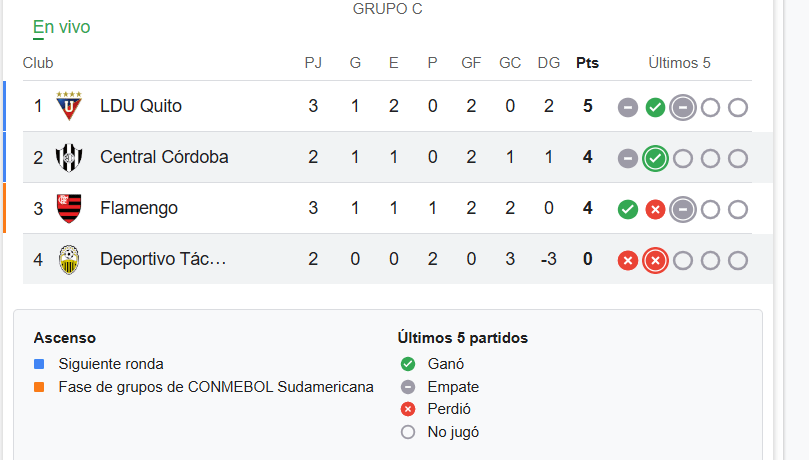Switch to the En vivo tab
Image resolution: width=809 pixels, height=460 pixels.
point(61,27)
